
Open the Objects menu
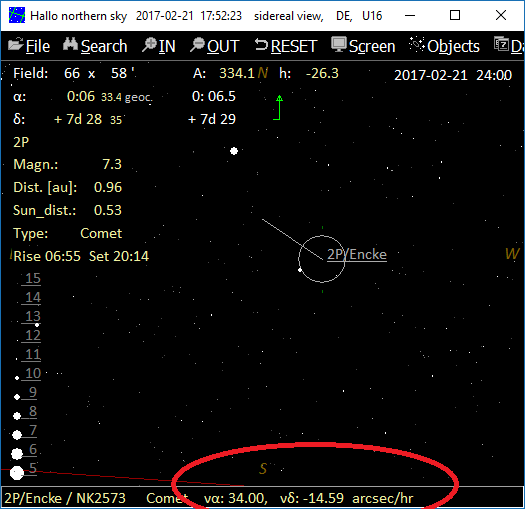(x=453, y=46)
